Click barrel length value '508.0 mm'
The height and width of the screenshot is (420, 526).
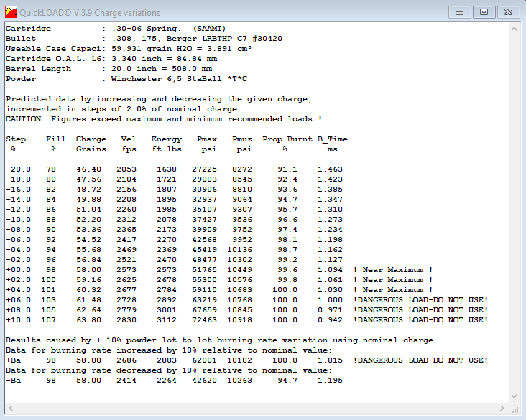pos(192,69)
